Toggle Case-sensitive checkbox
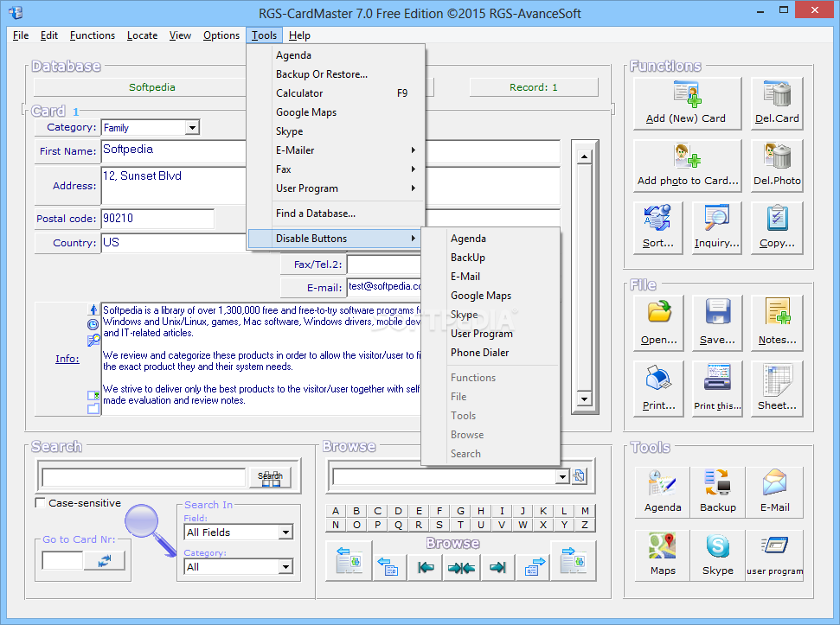The image size is (840, 625). [40, 503]
